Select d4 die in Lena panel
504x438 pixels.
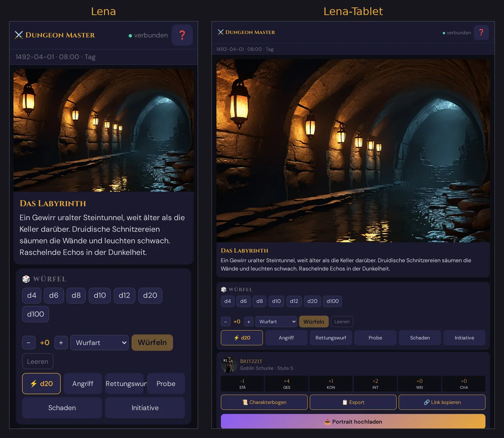click(32, 295)
